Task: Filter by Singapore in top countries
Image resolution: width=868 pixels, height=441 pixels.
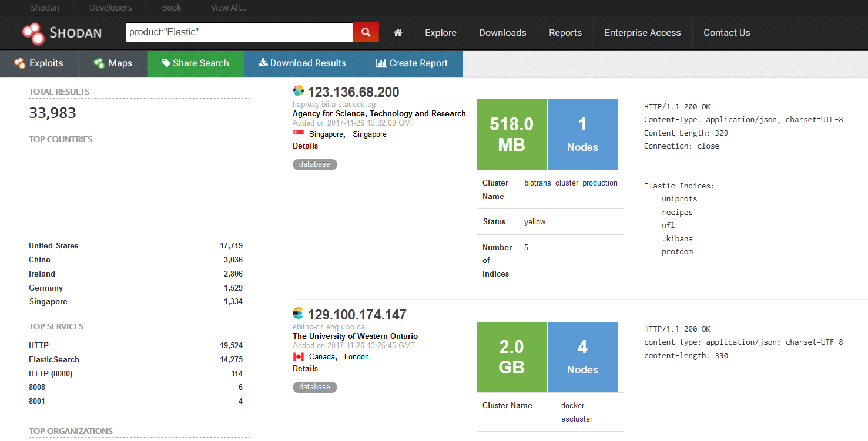Action: click(x=48, y=301)
